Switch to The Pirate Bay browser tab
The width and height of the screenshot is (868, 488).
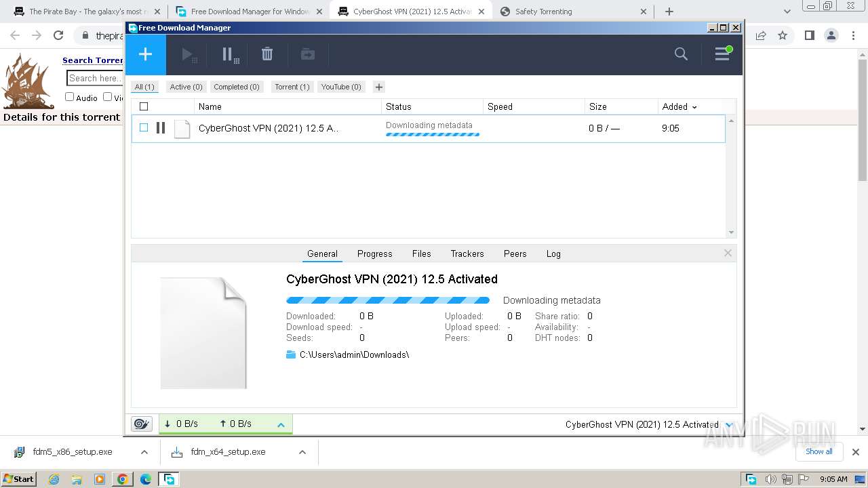87,12
